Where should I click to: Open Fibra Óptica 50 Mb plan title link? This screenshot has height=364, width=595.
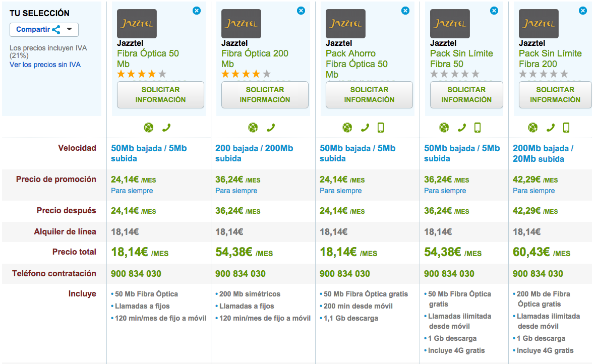tap(148, 58)
